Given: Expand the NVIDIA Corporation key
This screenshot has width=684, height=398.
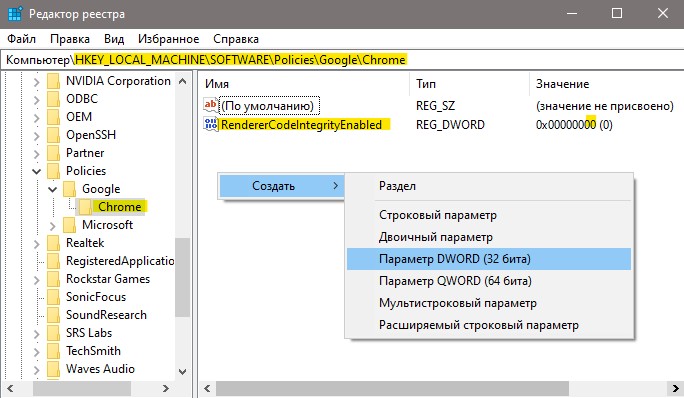Looking at the screenshot, I should click(x=37, y=82).
